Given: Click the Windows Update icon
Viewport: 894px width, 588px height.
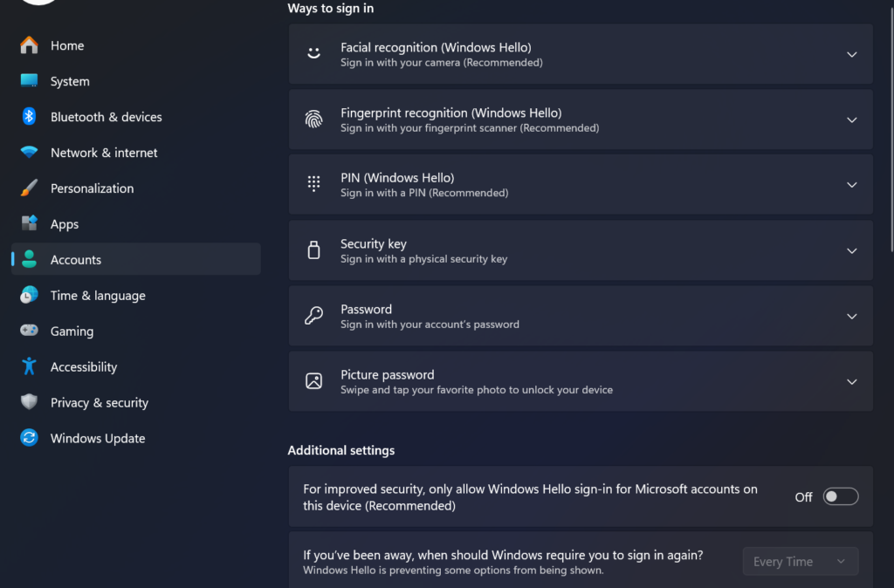Looking at the screenshot, I should click(28, 437).
